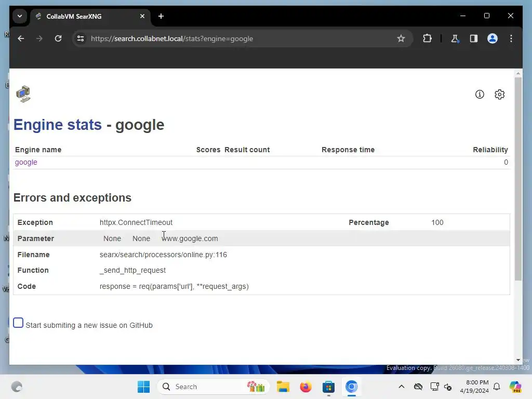The image size is (532, 399).
Task: Go back to the previous page
Action: (21, 38)
